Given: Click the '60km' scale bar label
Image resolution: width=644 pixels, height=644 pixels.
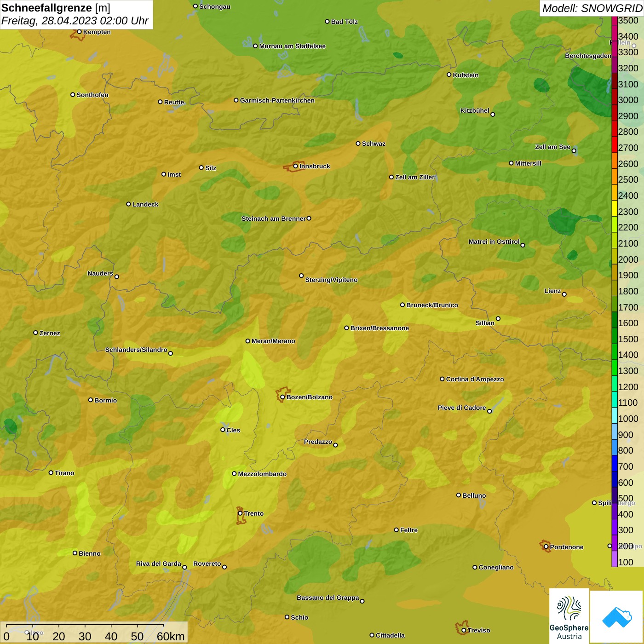Looking at the screenshot, I should click(x=171, y=636).
